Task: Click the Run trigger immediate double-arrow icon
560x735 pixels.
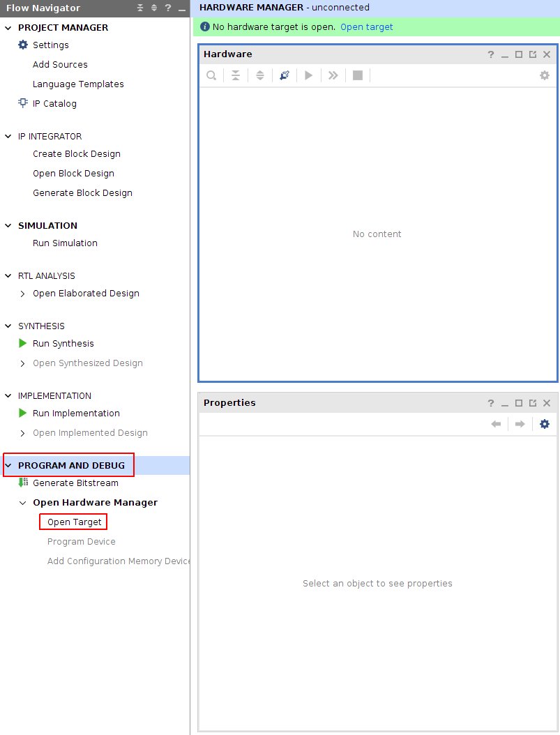Action: (333, 75)
